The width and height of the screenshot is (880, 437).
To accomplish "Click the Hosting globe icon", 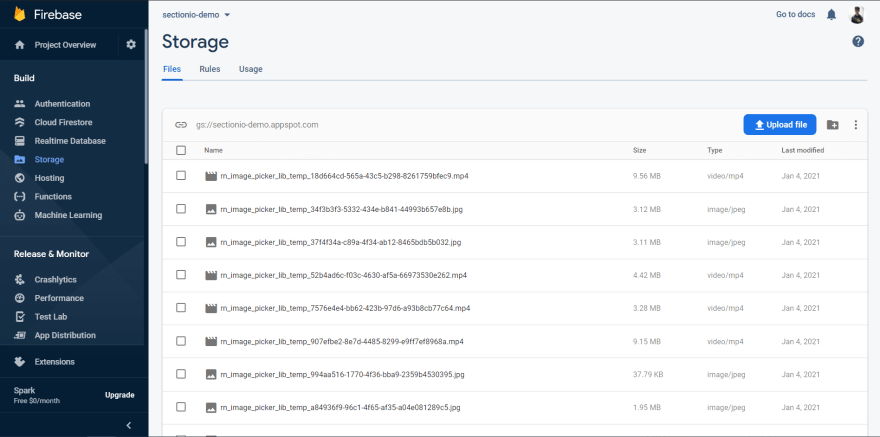I will point(20,178).
